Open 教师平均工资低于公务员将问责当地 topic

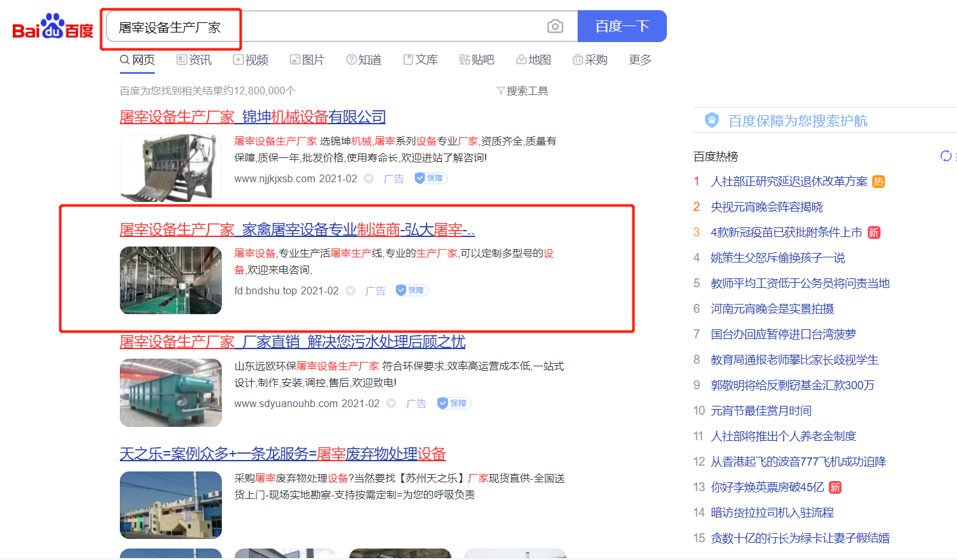(x=800, y=284)
